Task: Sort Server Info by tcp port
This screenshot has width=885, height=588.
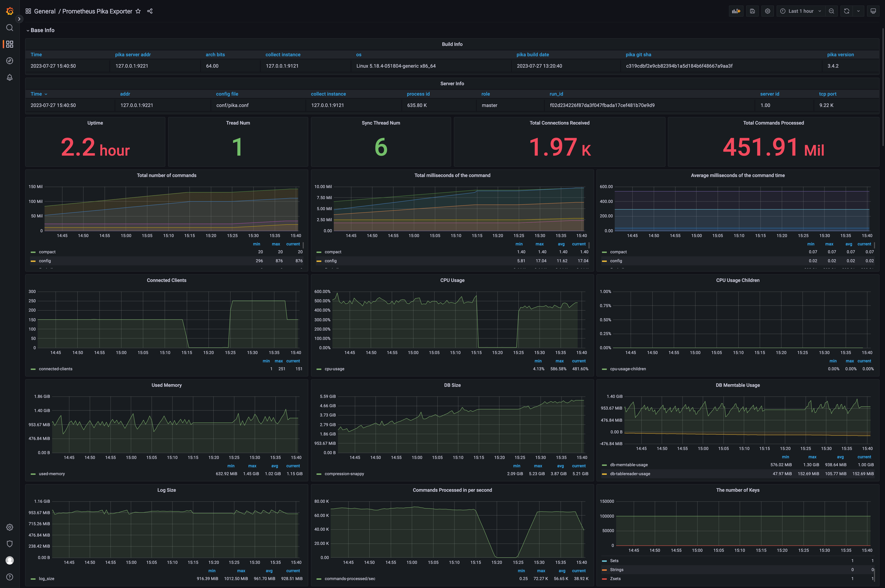Action: coord(828,94)
